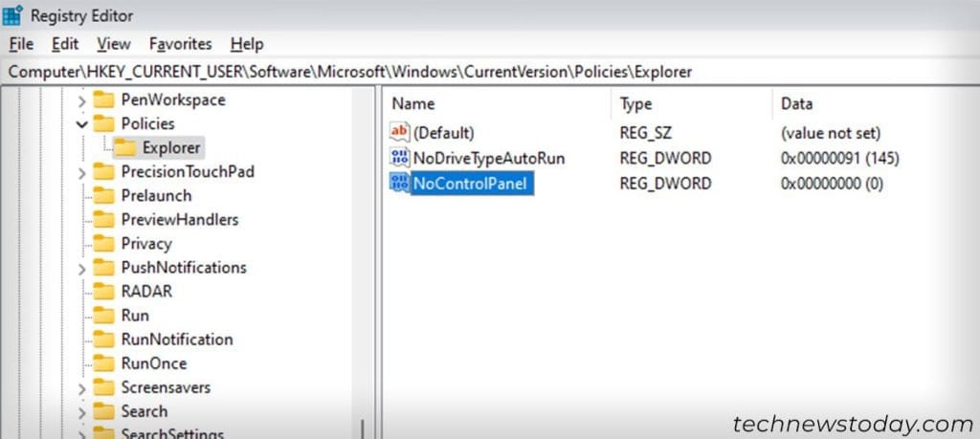The width and height of the screenshot is (980, 439).
Task: Select the PushNotifications tree key
Action: click(x=184, y=268)
